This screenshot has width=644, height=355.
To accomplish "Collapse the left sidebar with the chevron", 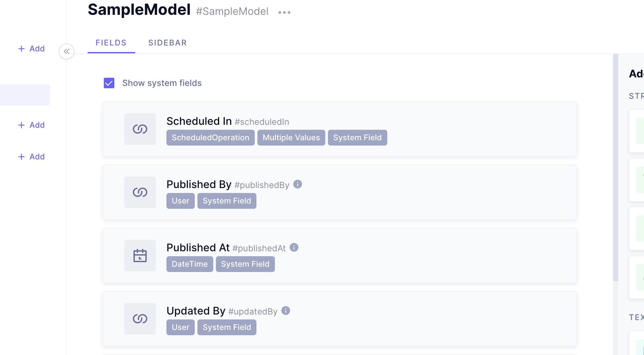I will click(x=67, y=51).
